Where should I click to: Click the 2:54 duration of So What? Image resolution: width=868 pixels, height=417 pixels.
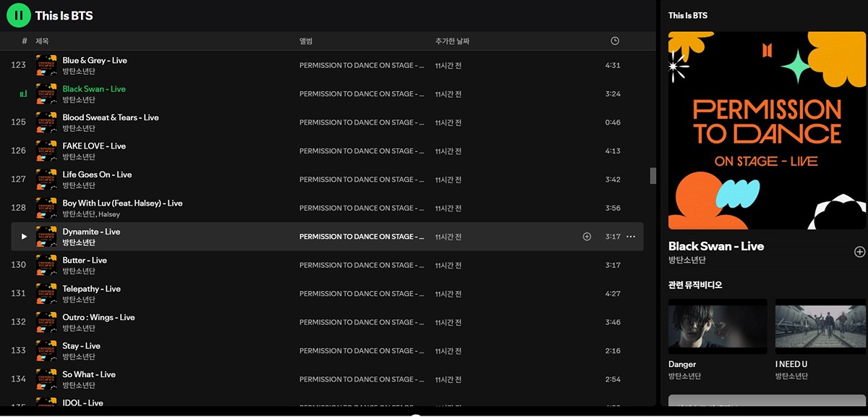pos(613,379)
